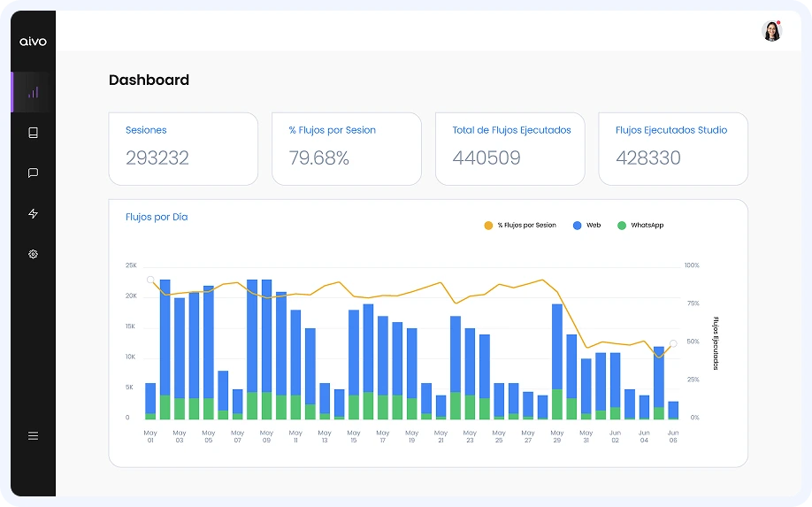Open the analytics bar chart sidebar icon
Image resolution: width=812 pixels, height=507 pixels.
coord(33,92)
